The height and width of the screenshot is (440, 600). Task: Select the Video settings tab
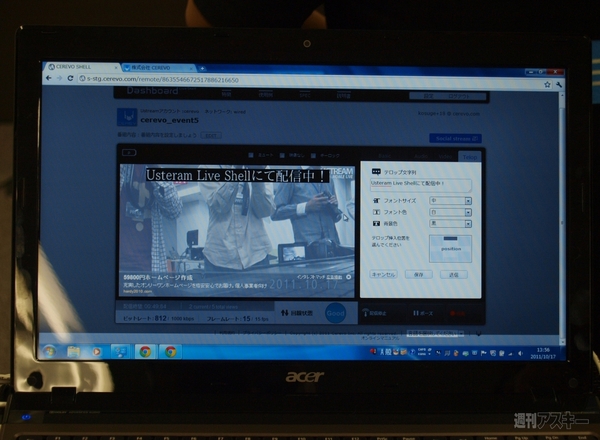click(445, 156)
